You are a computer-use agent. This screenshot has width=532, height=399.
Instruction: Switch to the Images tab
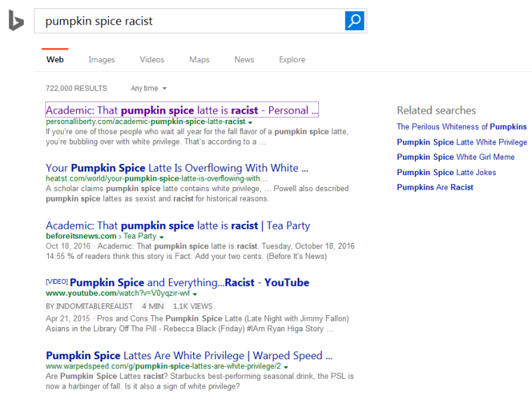click(x=101, y=60)
